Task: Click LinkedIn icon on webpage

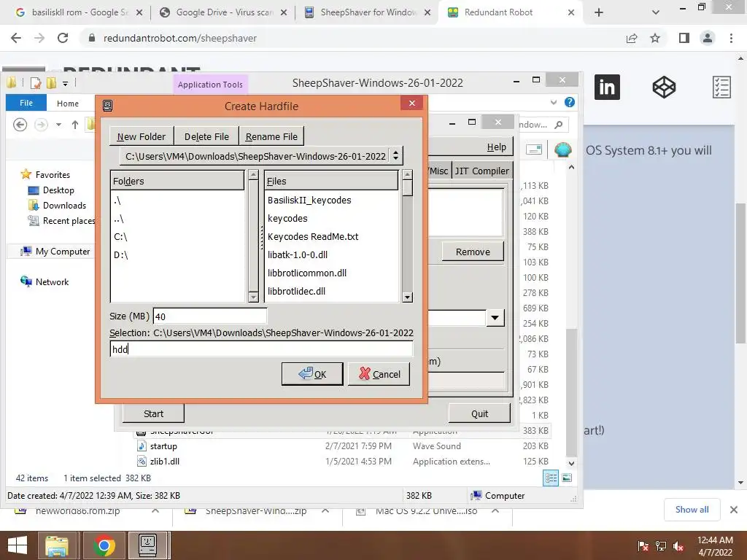Action: [x=607, y=87]
